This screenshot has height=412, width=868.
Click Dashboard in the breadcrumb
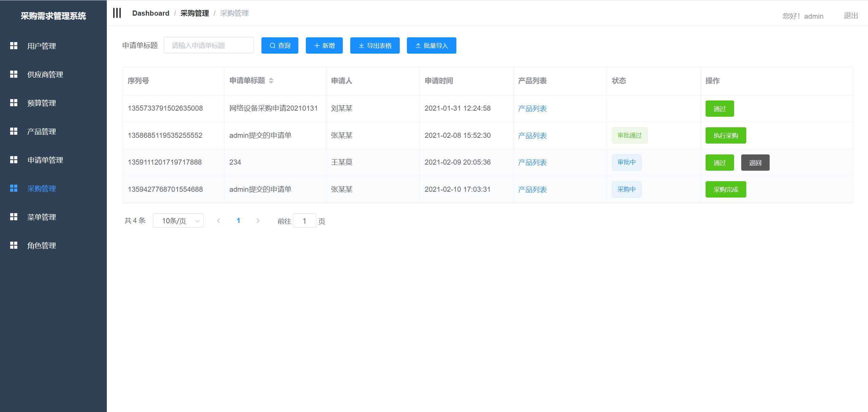click(151, 13)
